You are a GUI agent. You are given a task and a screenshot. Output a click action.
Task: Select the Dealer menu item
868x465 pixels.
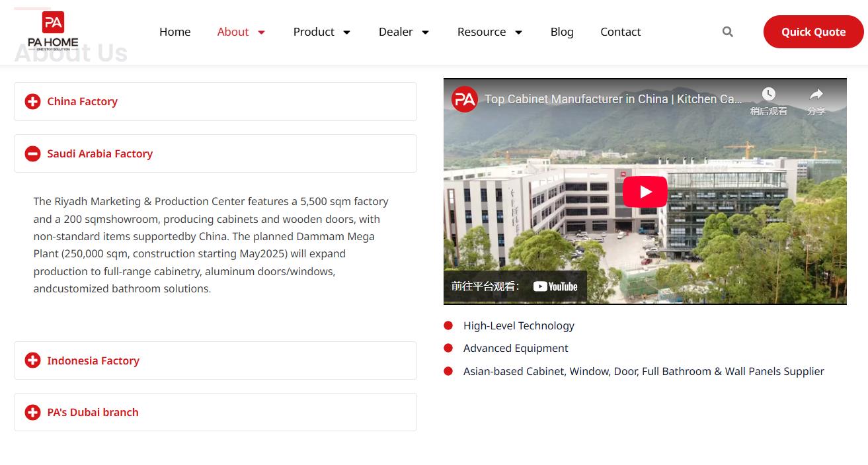click(396, 32)
